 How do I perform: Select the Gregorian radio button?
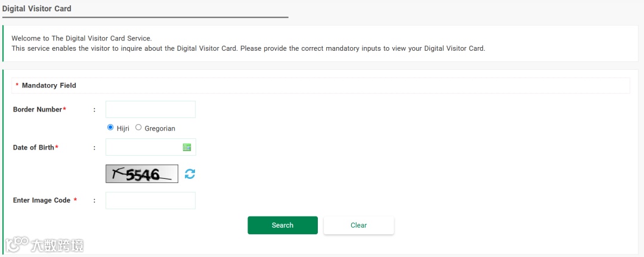(138, 128)
